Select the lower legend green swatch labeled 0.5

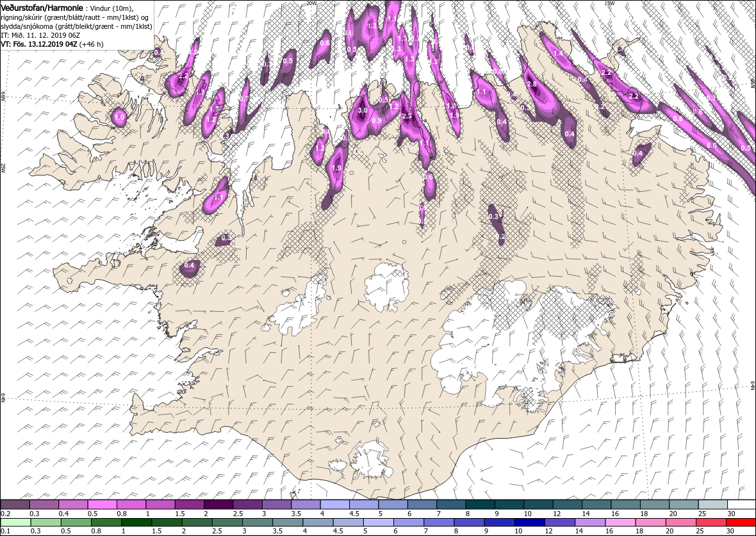click(76, 523)
